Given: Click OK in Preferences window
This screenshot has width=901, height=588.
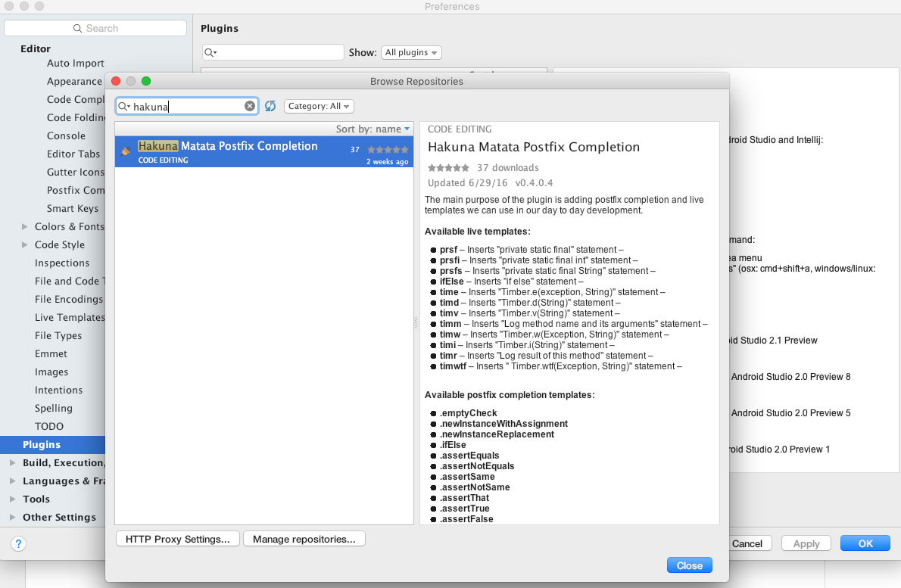Looking at the screenshot, I should (x=865, y=544).
